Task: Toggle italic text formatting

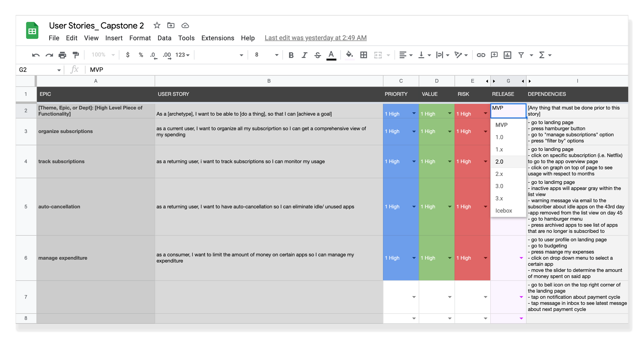Action: pos(304,55)
